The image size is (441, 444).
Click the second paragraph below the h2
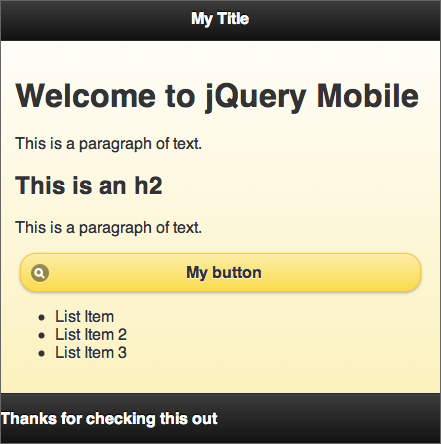click(109, 228)
